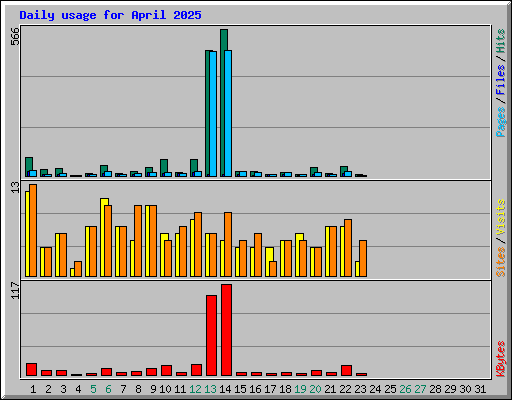Select day 14 on the x-axis
Viewport: 512px width, 400px height.
point(225,389)
